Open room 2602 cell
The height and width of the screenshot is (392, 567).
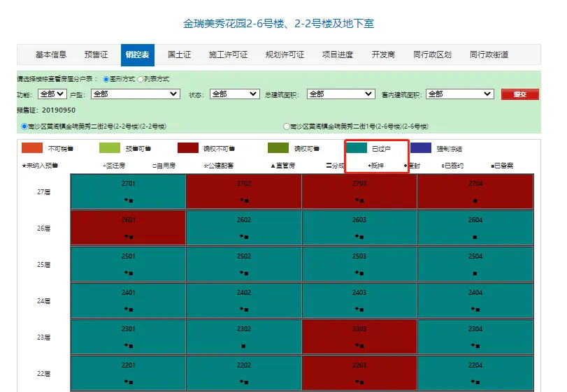click(x=244, y=228)
